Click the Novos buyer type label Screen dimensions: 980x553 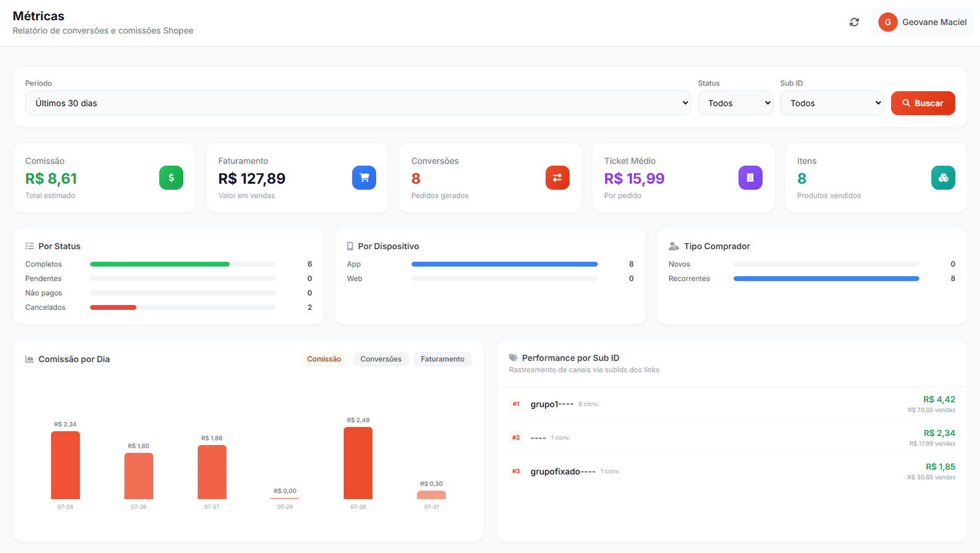click(679, 264)
